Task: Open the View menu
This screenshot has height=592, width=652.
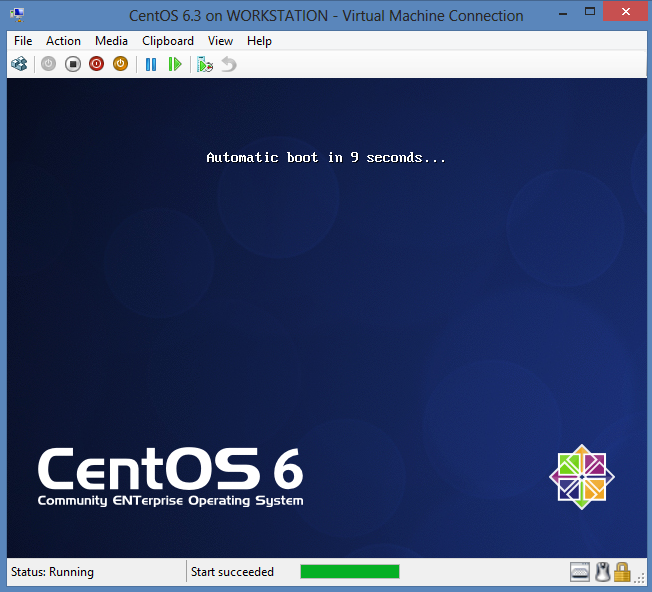Action: coord(220,41)
